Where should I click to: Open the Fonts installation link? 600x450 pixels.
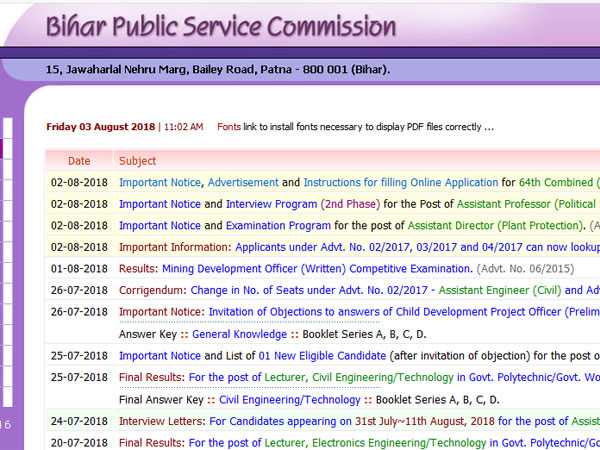[x=229, y=128]
